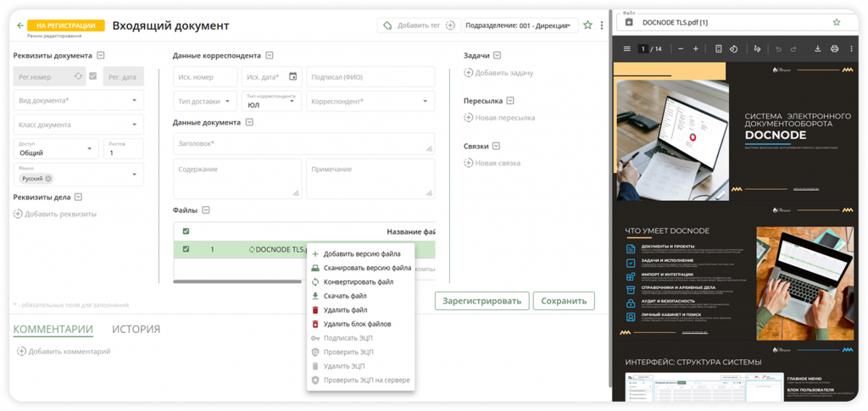This screenshot has height=411, width=868.
Task: Click the НА РЕГИСТРАЦИИ status badge
Action: pos(66,25)
